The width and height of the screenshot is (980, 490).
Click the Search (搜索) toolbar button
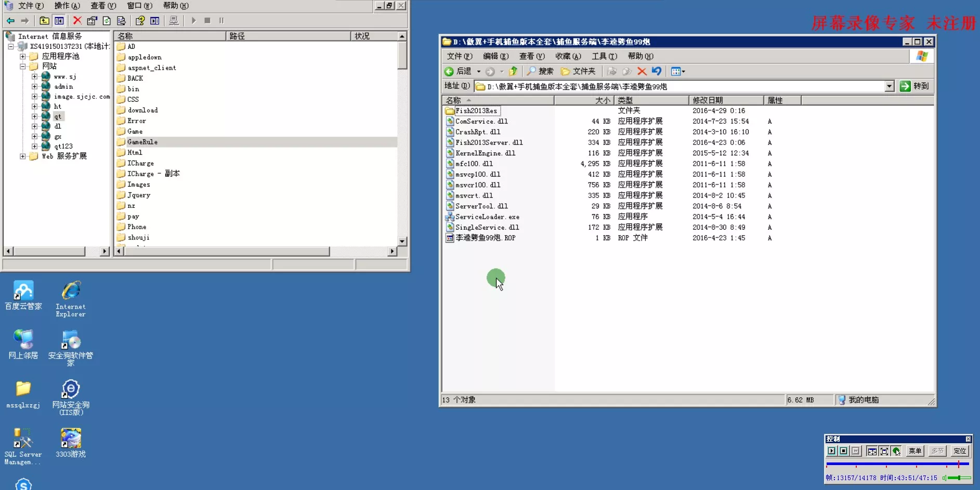point(540,71)
